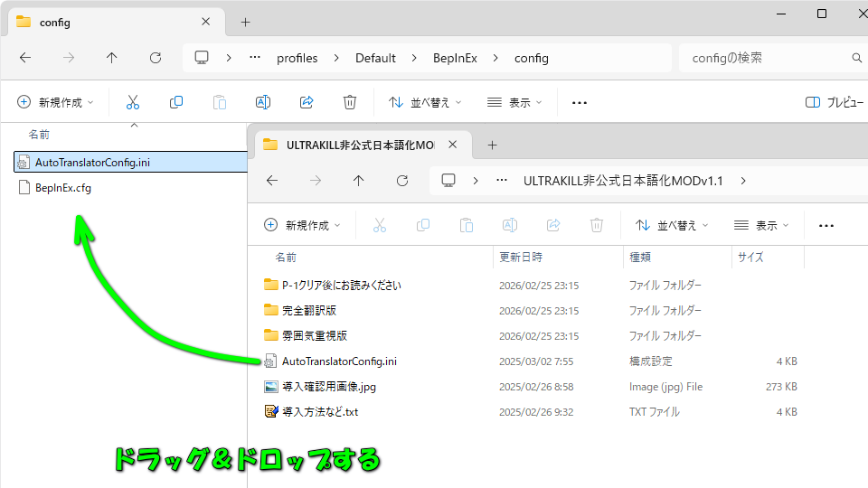868x488 pixels.
Task: Expand the 並べ替え sort menu in the front window
Action: pos(672,225)
